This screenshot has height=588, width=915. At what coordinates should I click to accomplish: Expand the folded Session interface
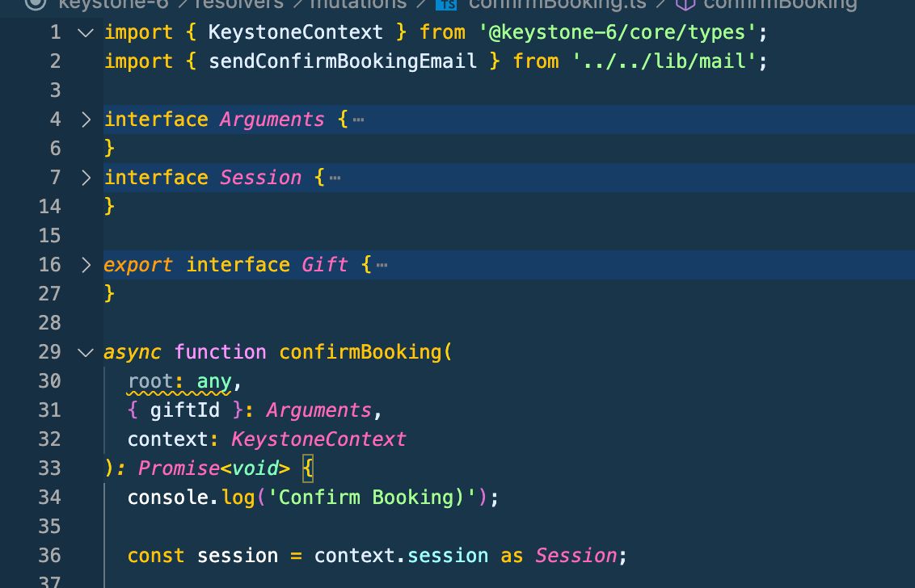tap(86, 178)
